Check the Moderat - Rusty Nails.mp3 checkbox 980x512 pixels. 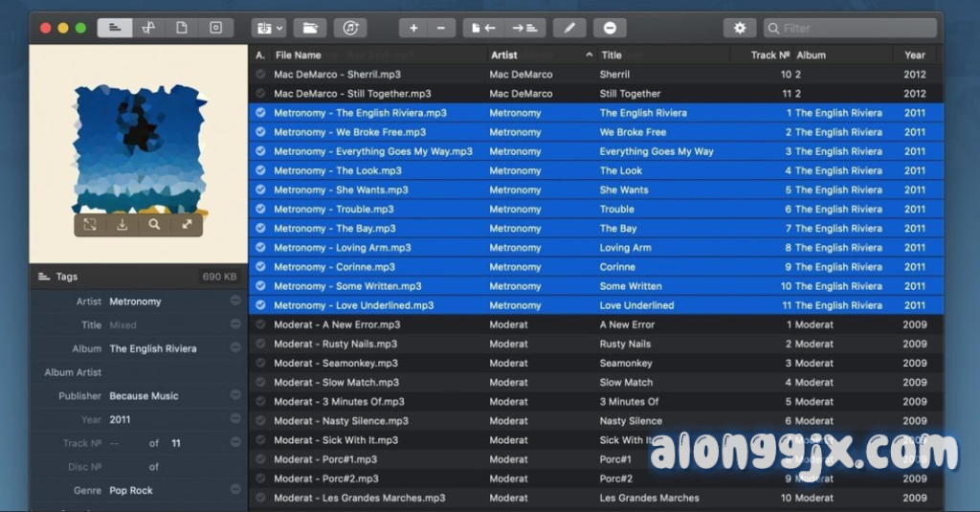coord(260,344)
